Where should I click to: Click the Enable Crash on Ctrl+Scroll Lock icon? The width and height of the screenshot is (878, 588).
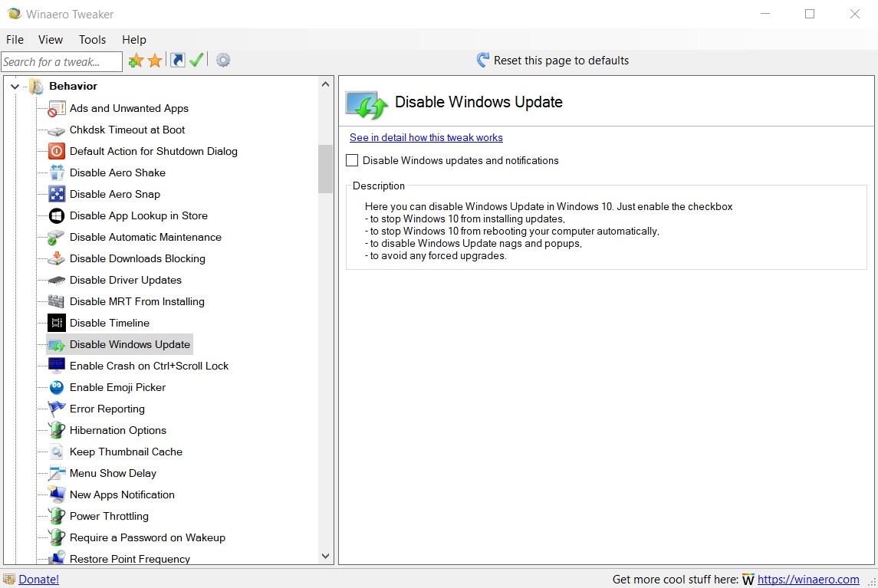click(57, 366)
